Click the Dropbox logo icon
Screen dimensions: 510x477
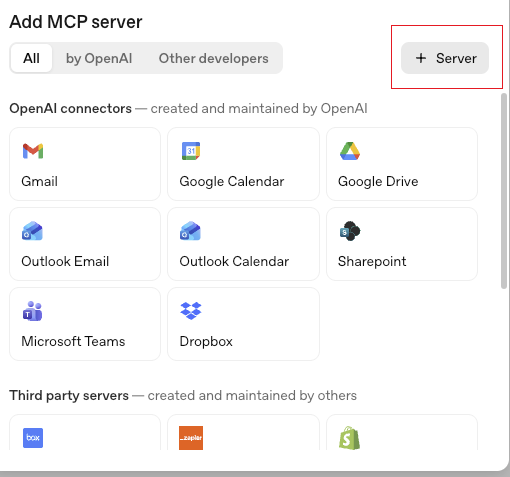[x=191, y=311]
